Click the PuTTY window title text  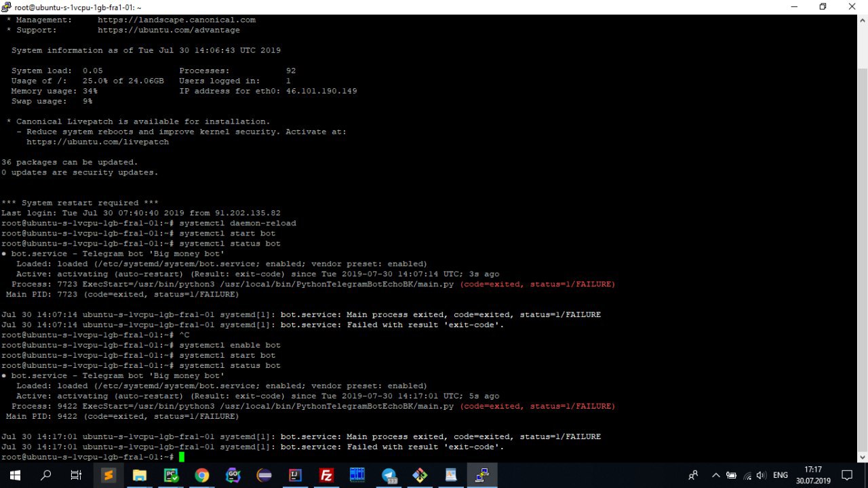coord(78,7)
